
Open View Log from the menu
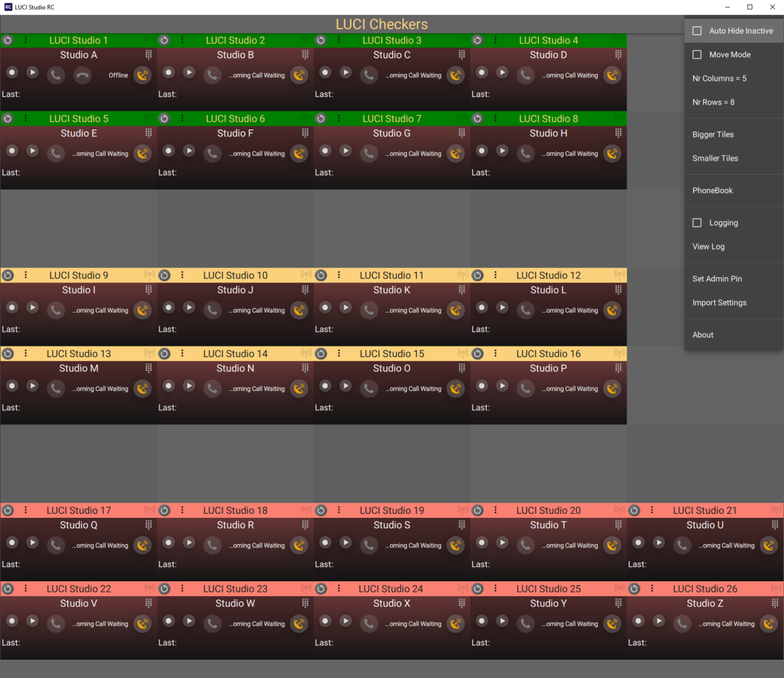pos(708,246)
